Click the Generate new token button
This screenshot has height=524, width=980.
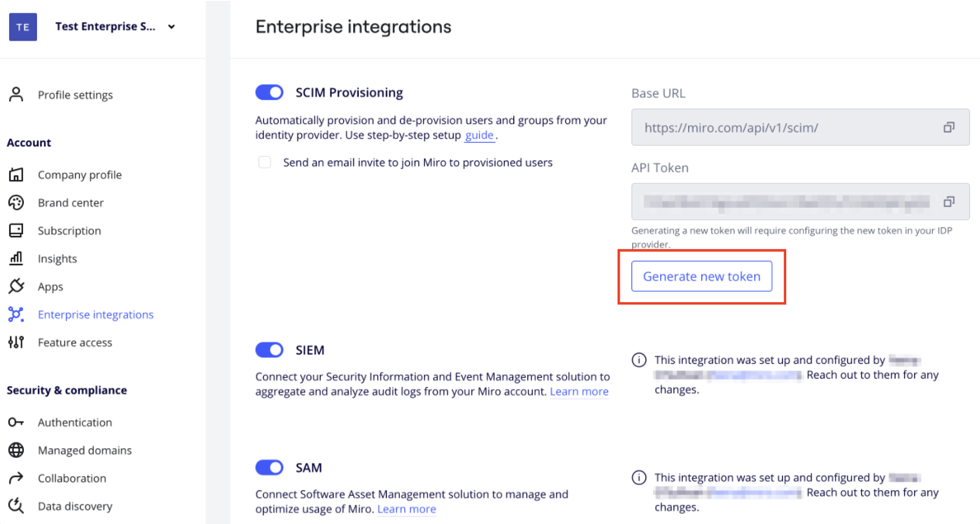tap(702, 276)
